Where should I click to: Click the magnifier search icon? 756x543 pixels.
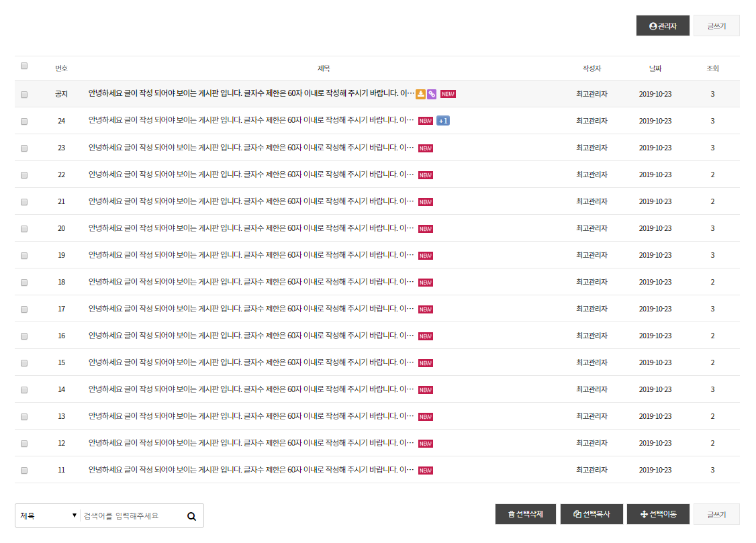(x=191, y=516)
